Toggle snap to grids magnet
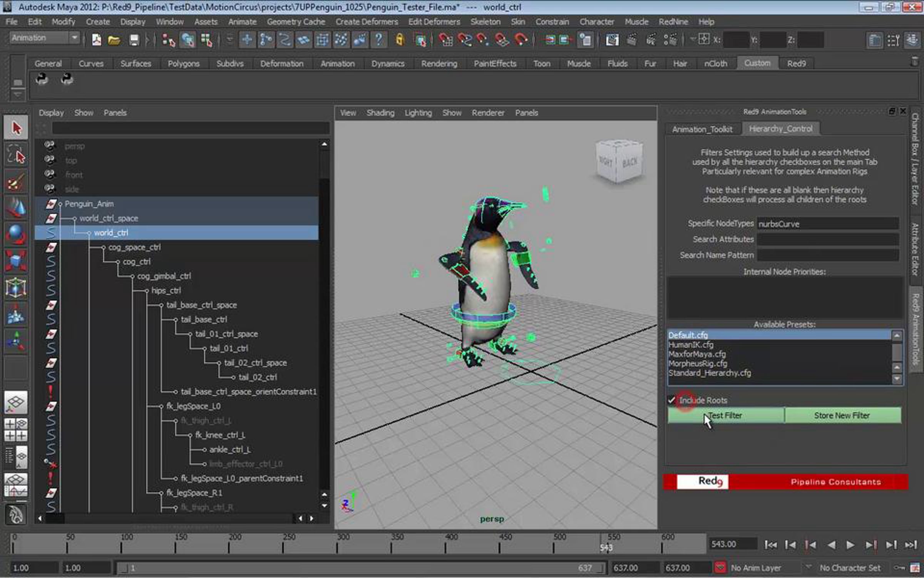Image resolution: width=924 pixels, height=578 pixels. tap(445, 40)
